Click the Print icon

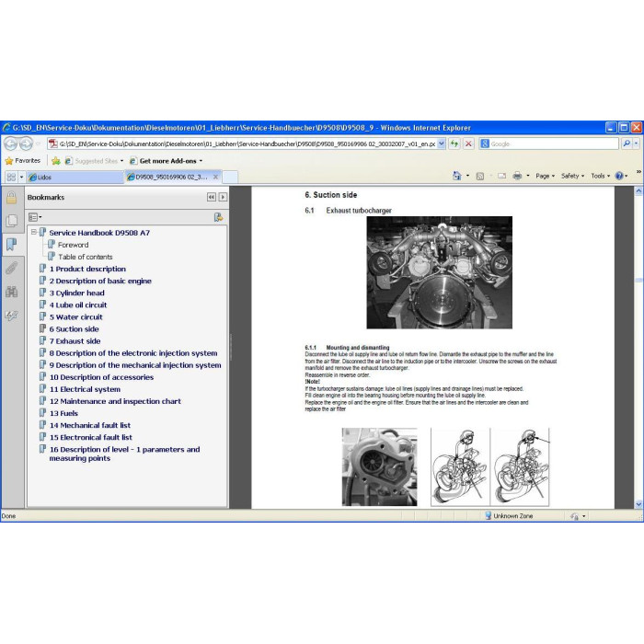coord(517,176)
